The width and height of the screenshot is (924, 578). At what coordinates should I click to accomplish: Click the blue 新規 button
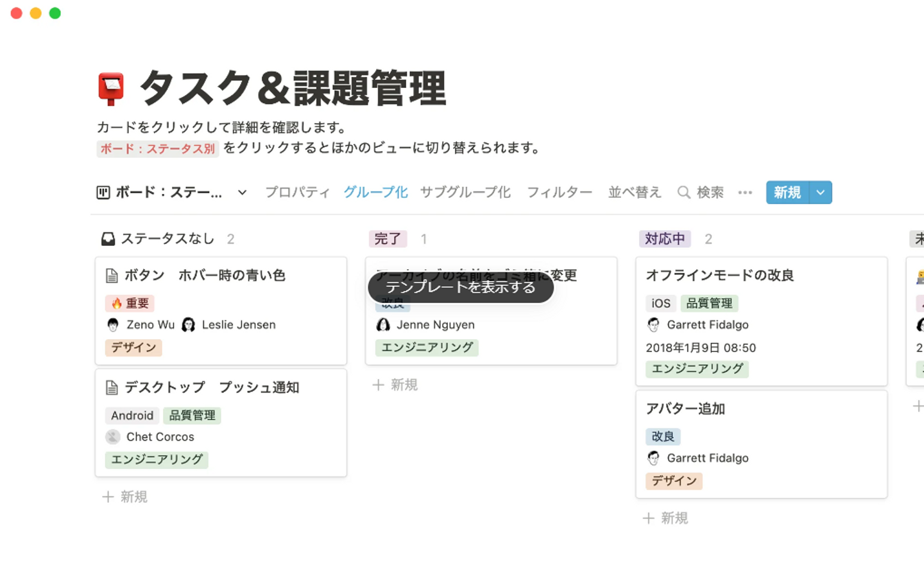tap(787, 193)
